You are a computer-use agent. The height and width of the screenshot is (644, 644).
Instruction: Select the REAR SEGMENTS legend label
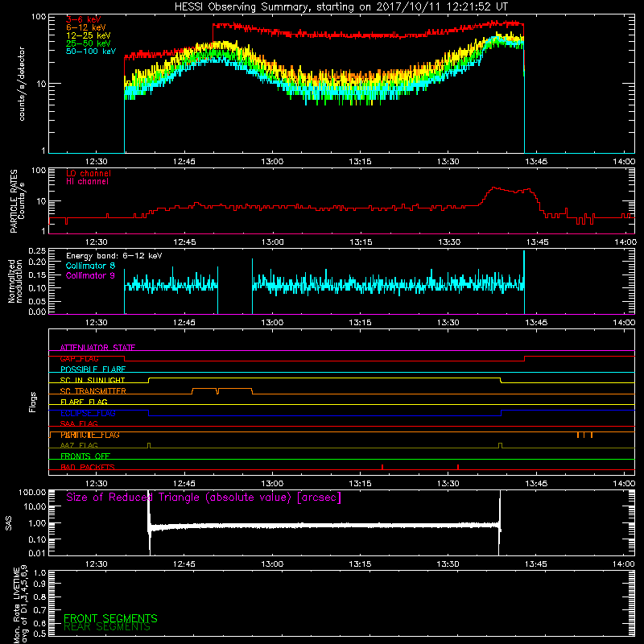[107, 627]
